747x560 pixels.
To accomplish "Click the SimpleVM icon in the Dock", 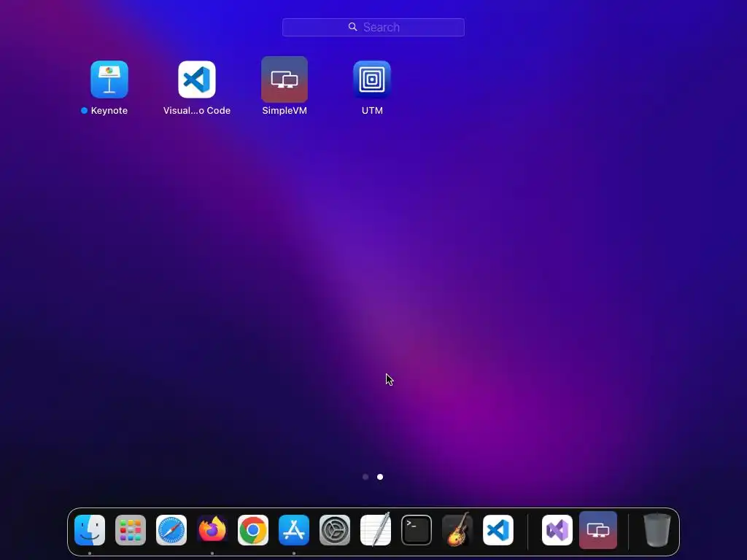I will tap(598, 530).
